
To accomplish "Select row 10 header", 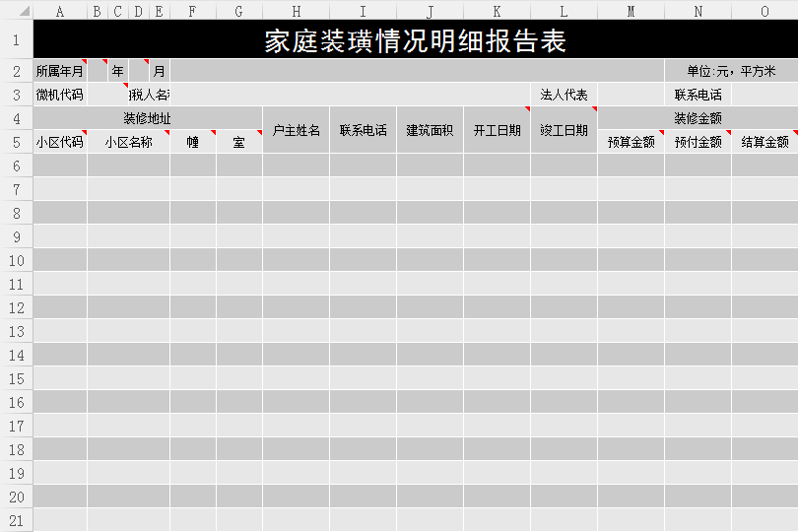I will coord(16,260).
